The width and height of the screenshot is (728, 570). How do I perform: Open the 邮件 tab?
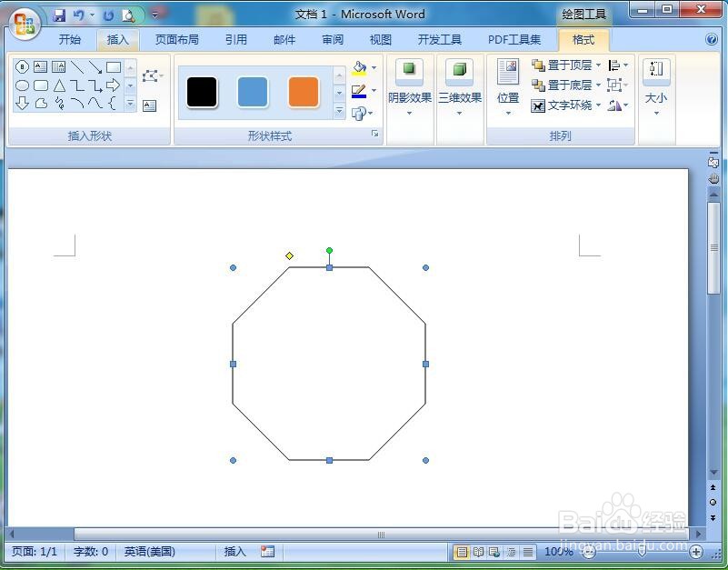(284, 40)
